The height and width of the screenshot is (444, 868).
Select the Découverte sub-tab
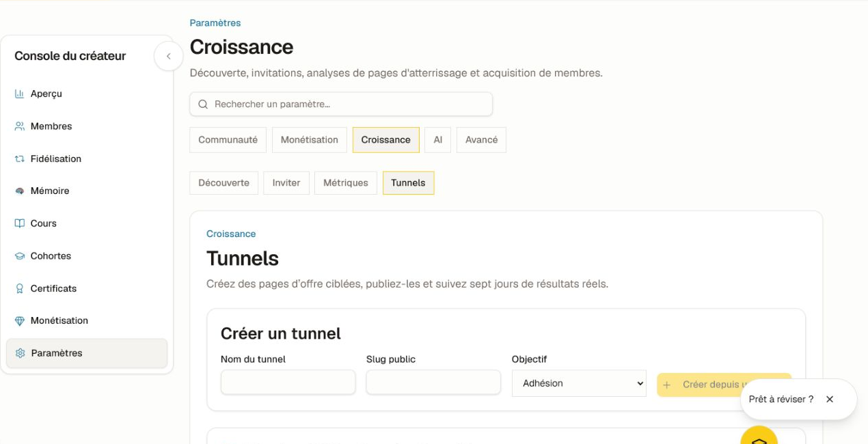pyautogui.click(x=223, y=183)
